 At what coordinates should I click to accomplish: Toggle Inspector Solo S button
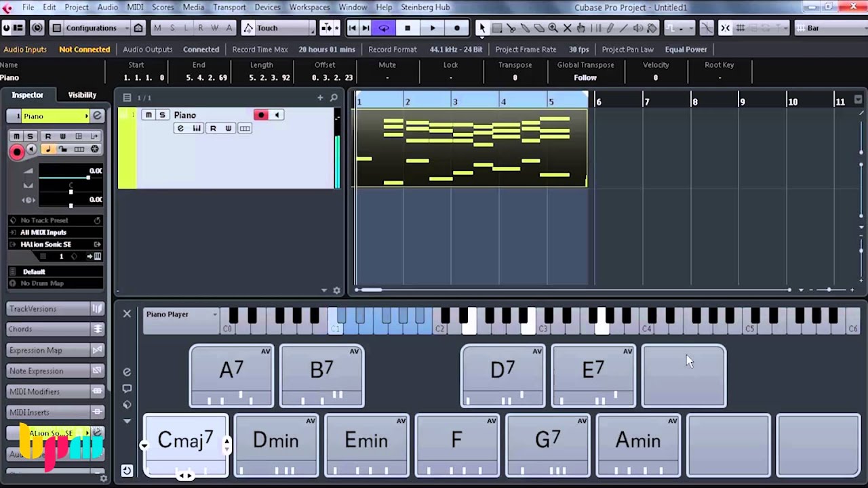pos(30,136)
